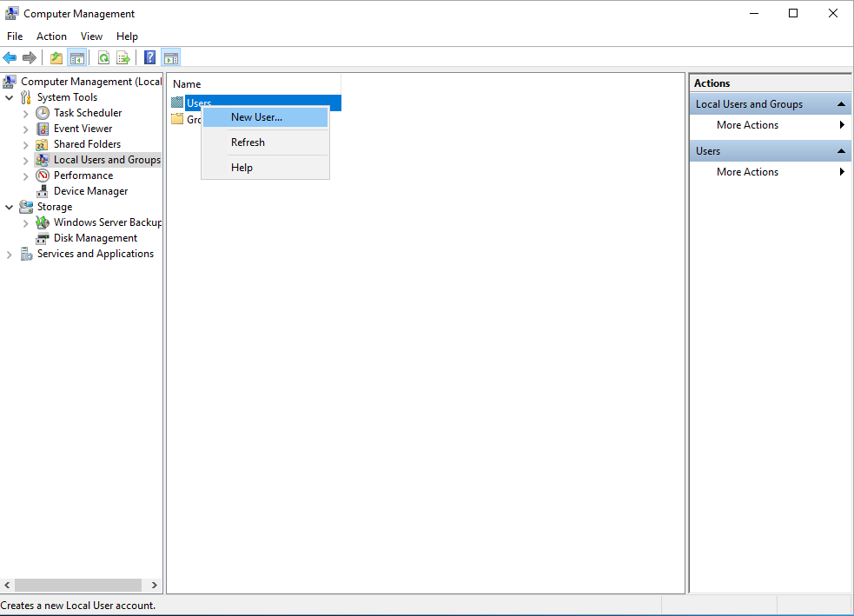Expand the Task Scheduler node
The image size is (854, 616).
[x=25, y=114]
